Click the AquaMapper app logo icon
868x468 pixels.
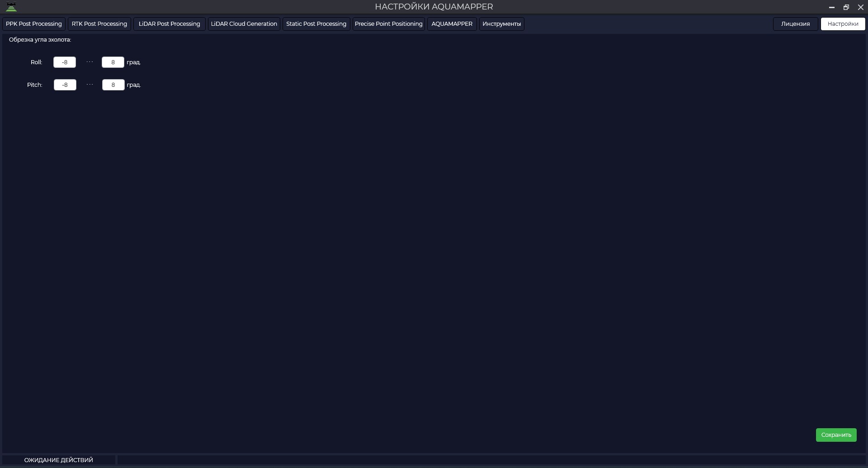tap(11, 7)
